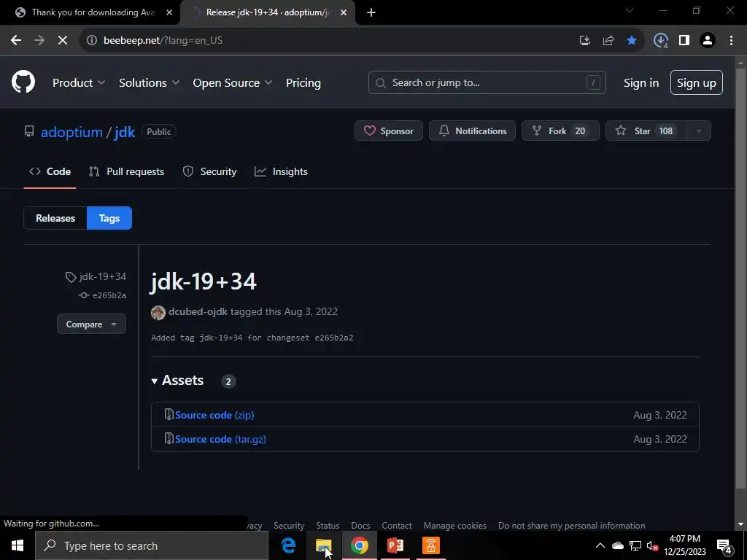Select the Insights tab
747x560 pixels.
pyautogui.click(x=281, y=172)
